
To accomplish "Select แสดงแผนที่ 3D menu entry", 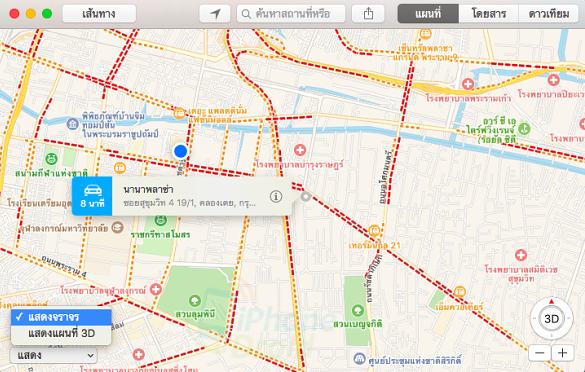I will tap(61, 333).
